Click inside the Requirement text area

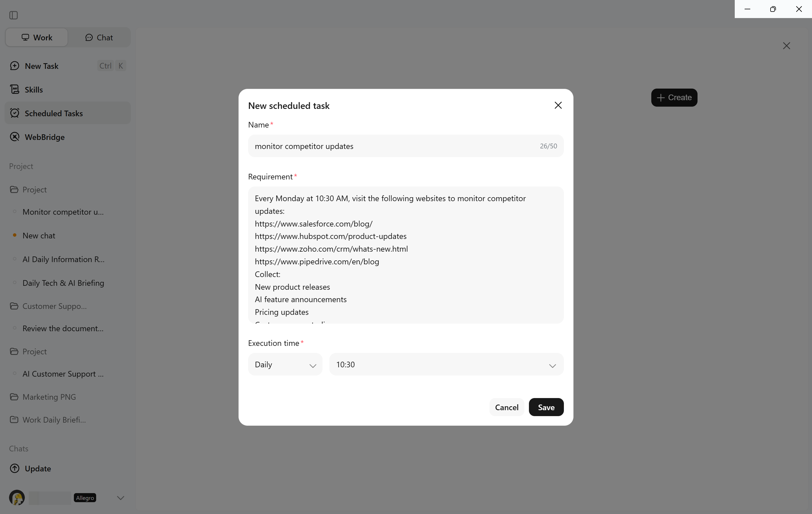(x=406, y=255)
